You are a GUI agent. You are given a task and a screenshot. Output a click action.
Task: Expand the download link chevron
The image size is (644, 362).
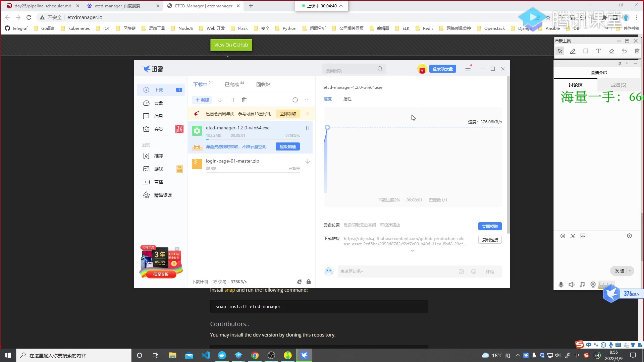pos(413,251)
